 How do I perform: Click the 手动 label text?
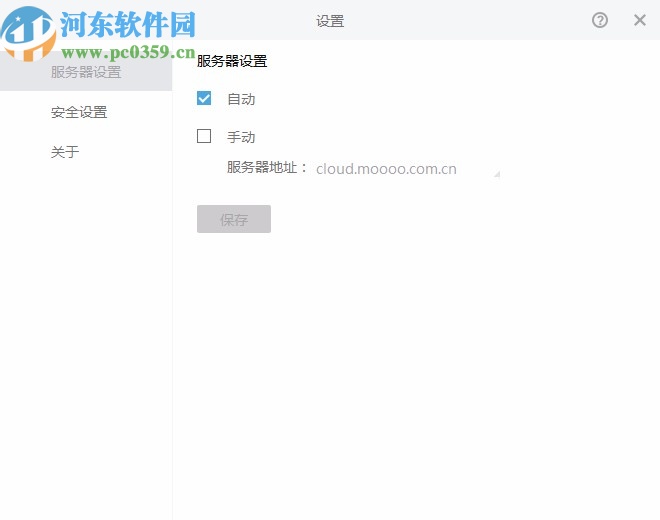coord(241,137)
